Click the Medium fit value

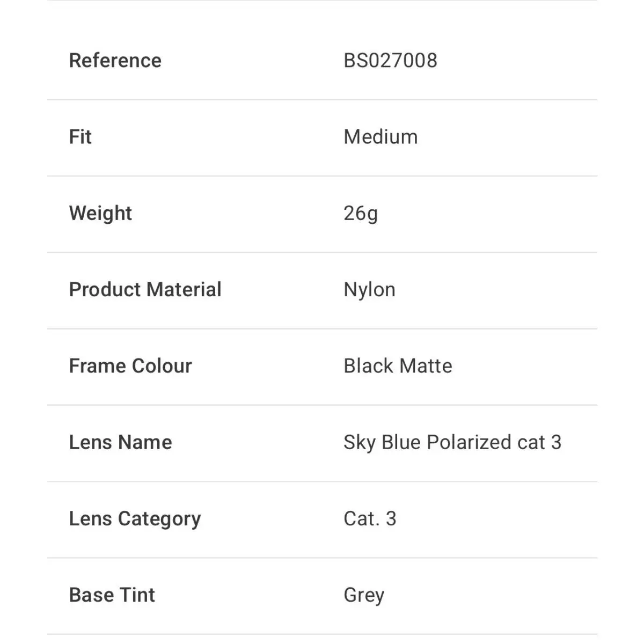click(x=380, y=137)
